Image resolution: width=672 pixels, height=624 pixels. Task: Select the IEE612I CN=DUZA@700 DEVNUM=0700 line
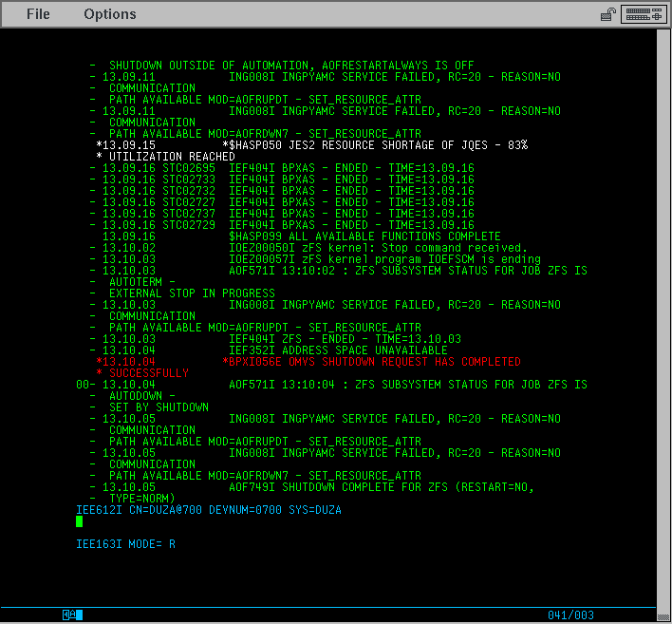(x=209, y=510)
